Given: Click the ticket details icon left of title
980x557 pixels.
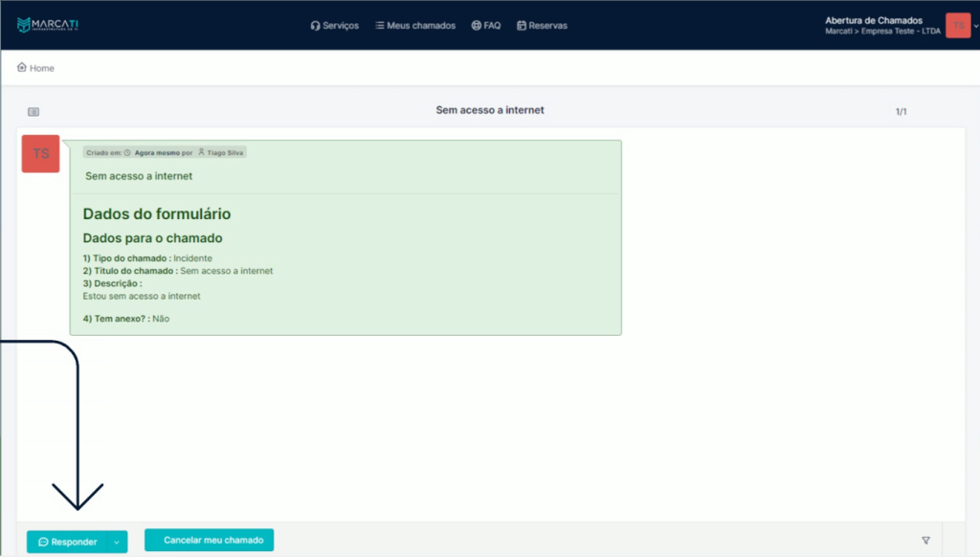Looking at the screenshot, I should [33, 112].
